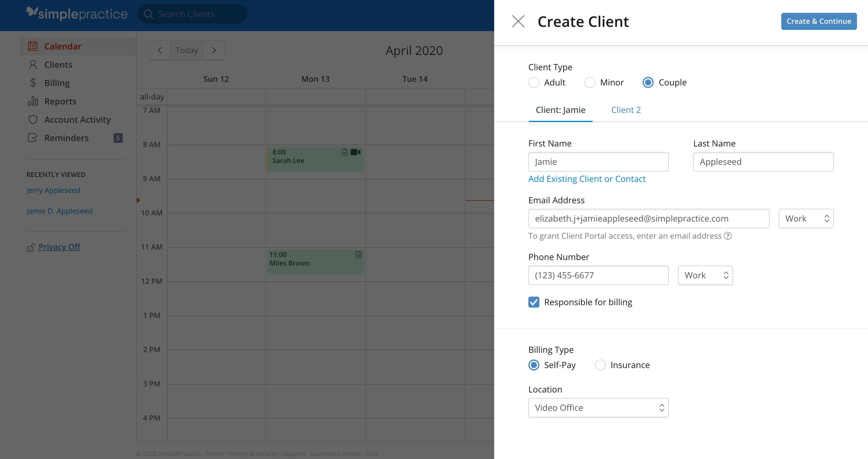Click the Reminders badge showing 5
Screen dimensions: 868x459
click(x=118, y=138)
